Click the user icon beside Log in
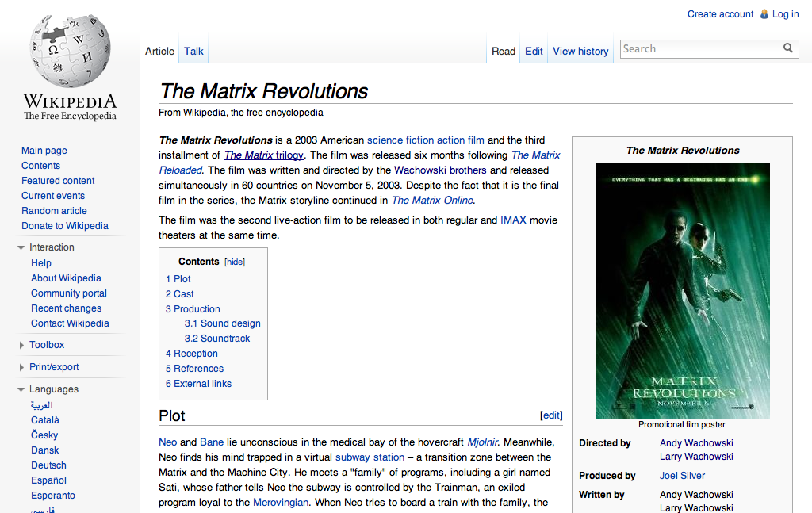This screenshot has width=812, height=513. click(x=764, y=14)
